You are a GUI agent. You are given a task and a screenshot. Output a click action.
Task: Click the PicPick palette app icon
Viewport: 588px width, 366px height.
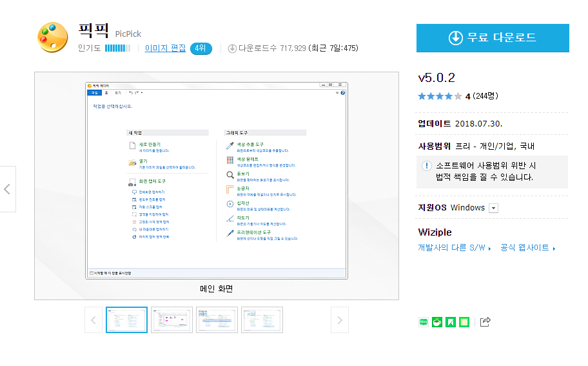pyautogui.click(x=52, y=37)
